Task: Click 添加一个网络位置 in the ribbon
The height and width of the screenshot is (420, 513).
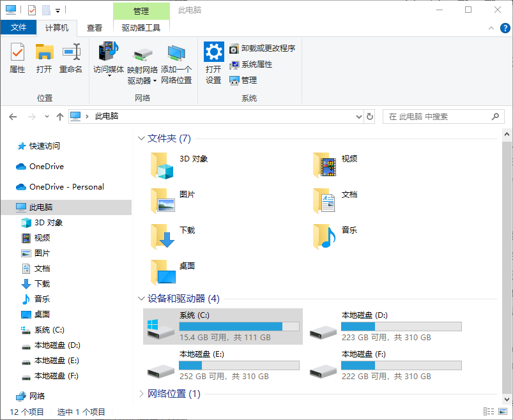Action: point(176,61)
